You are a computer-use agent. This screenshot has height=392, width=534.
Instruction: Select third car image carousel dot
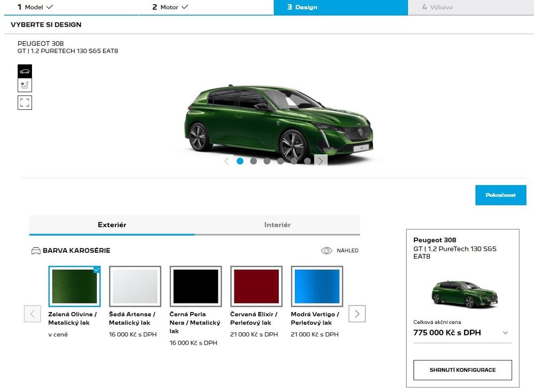click(x=267, y=161)
